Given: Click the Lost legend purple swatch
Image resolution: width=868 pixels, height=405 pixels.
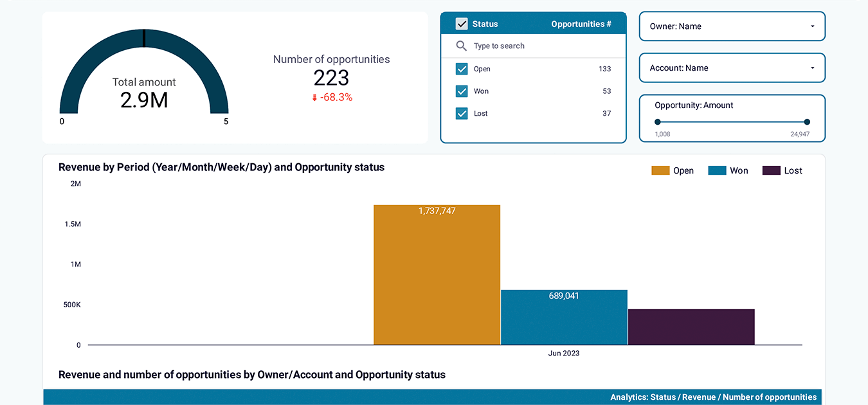Looking at the screenshot, I should click(772, 170).
